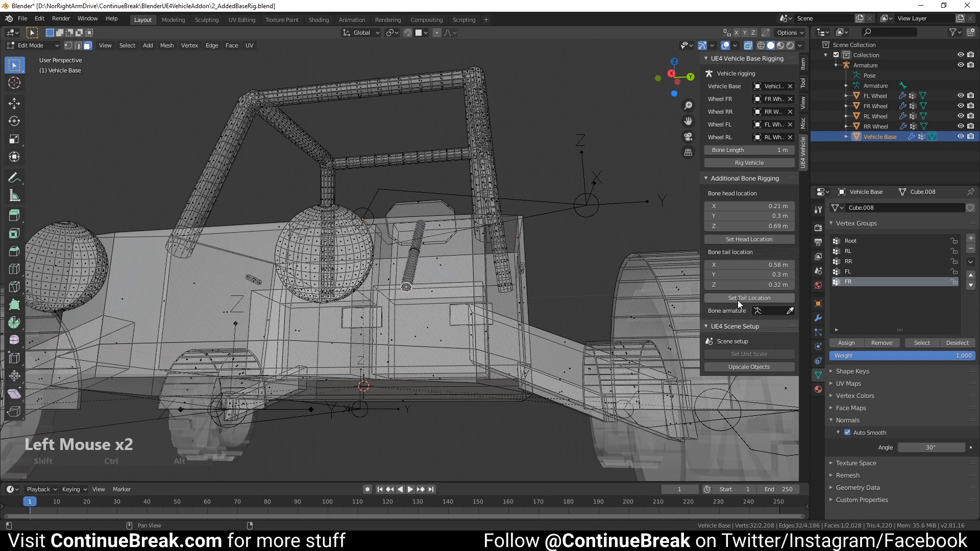The height and width of the screenshot is (551, 980).
Task: Open the Material properties tab icon
Action: click(818, 389)
